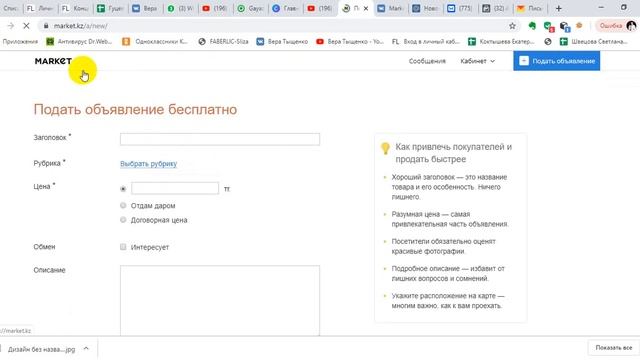The height and width of the screenshot is (360, 640).
Task: Open YouTube bookmark Вера Тыщенко - Yo...
Action: (350, 42)
